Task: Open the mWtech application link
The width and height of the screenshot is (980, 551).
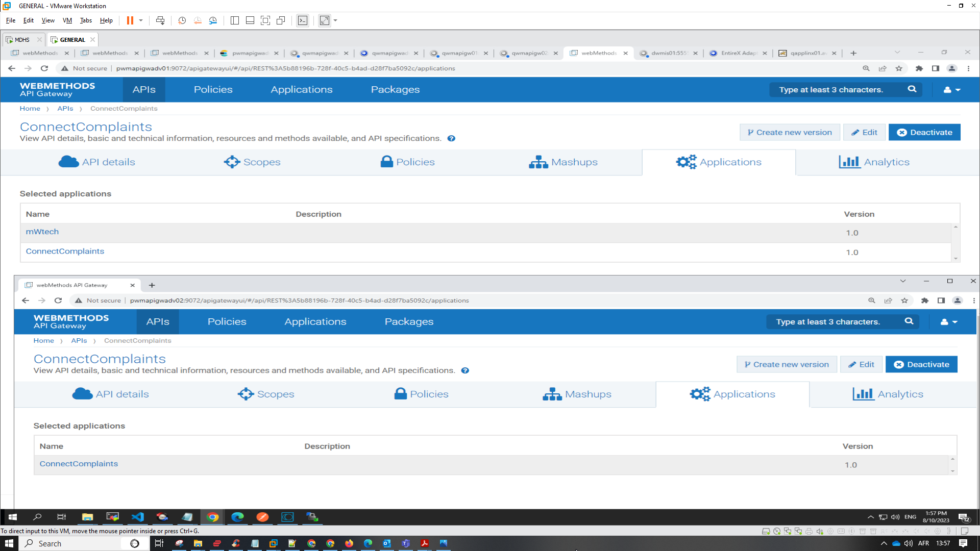Action: [42, 232]
